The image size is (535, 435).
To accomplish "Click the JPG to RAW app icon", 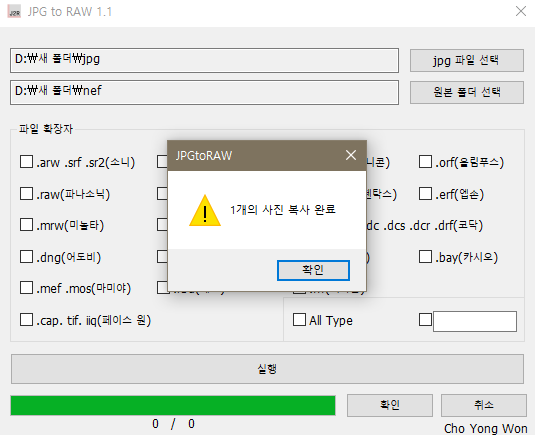I will pyautogui.click(x=14, y=12).
